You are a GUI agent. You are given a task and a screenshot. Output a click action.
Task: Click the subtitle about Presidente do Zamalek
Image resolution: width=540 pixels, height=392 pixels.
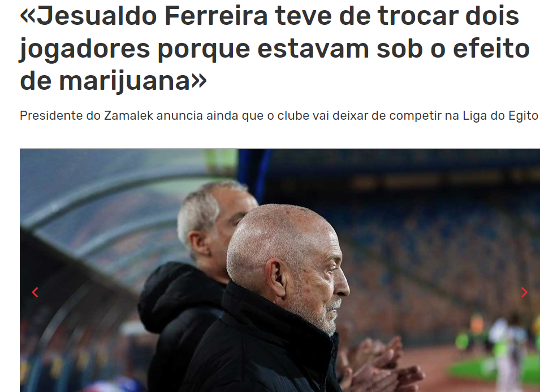tap(279, 115)
